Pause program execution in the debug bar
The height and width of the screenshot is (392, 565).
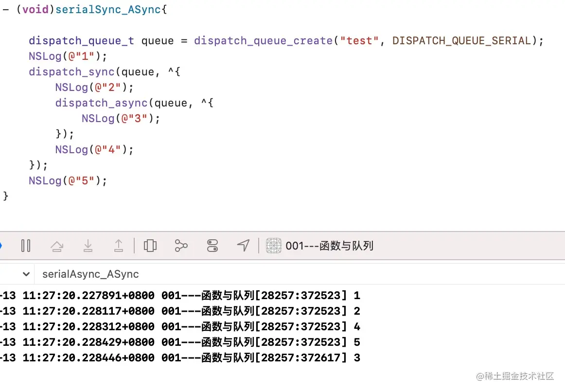(x=26, y=246)
